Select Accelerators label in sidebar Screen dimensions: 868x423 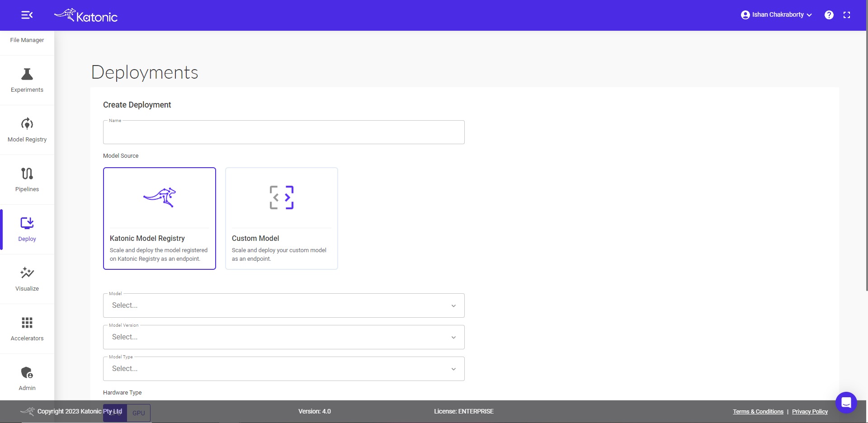pyautogui.click(x=27, y=338)
